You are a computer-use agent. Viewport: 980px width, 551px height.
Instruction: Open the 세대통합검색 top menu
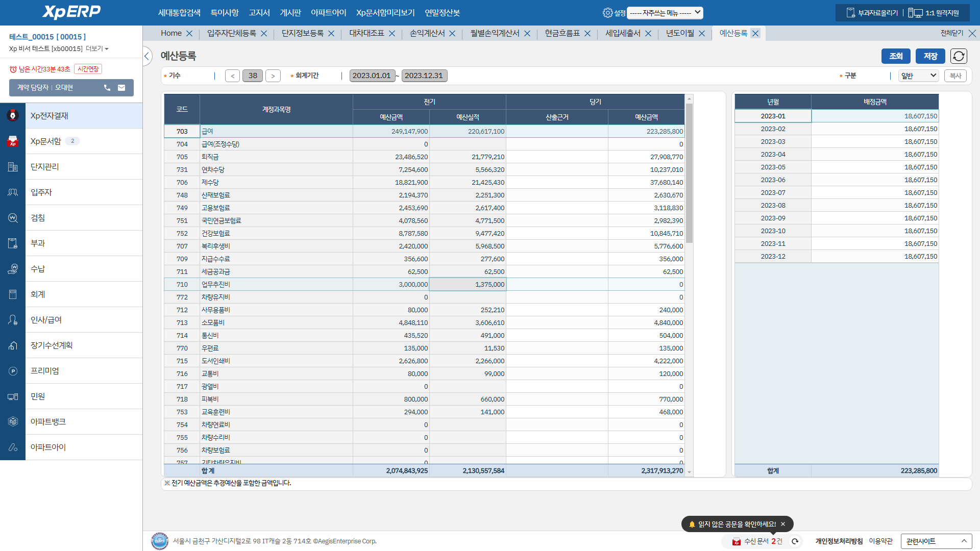click(x=179, y=13)
